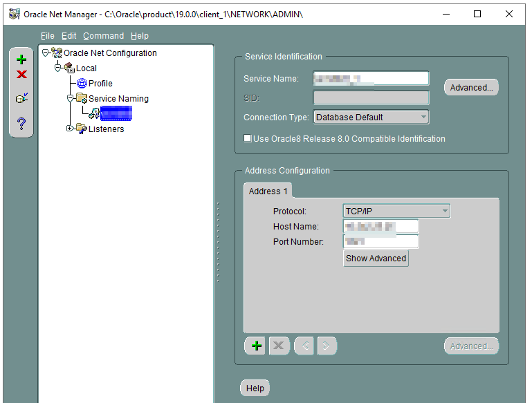Viewport: 532px width, 403px height.
Task: Select the Address 1 tab
Action: point(268,191)
